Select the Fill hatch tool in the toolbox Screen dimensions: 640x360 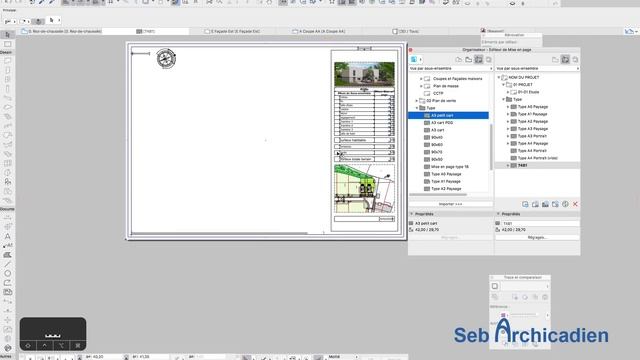tap(7, 255)
